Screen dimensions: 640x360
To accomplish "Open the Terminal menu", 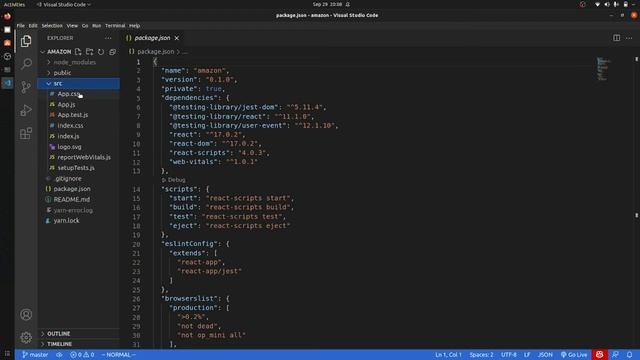I will [115, 26].
